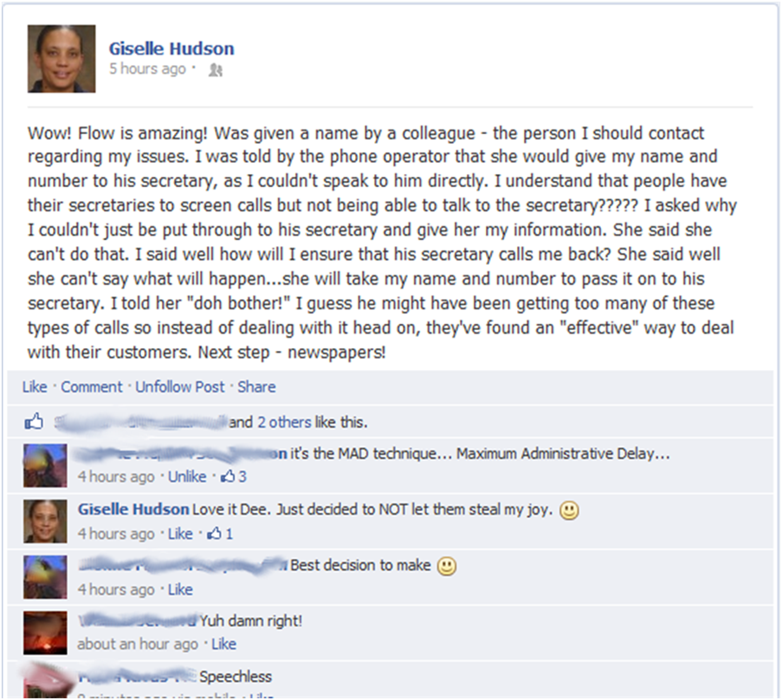Viewport: 782px width, 700px height.
Task: Like the main post
Action: pos(35,386)
